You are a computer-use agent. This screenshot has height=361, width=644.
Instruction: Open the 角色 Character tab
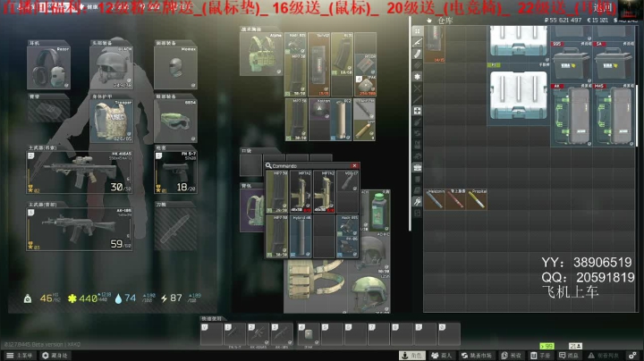point(412,356)
